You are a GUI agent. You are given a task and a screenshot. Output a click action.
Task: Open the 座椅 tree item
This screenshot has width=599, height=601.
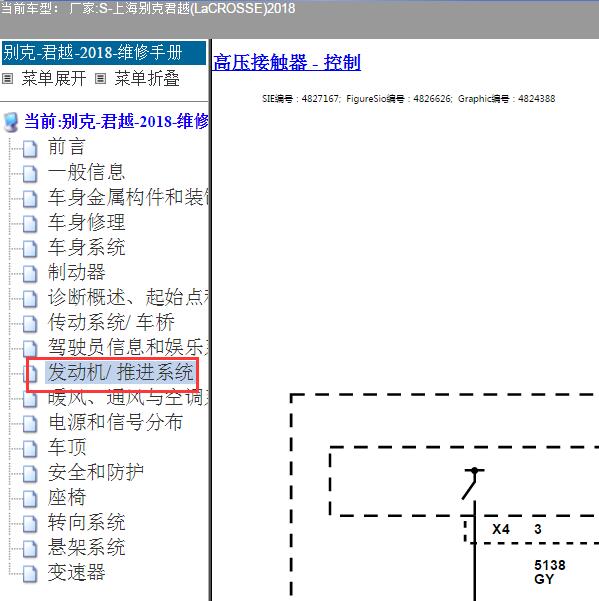click(66, 497)
